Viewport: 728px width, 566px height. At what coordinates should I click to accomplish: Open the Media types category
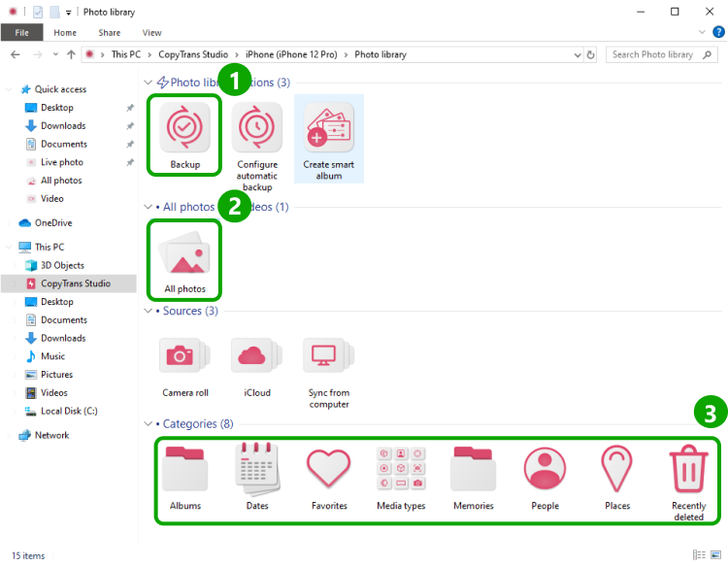401,469
